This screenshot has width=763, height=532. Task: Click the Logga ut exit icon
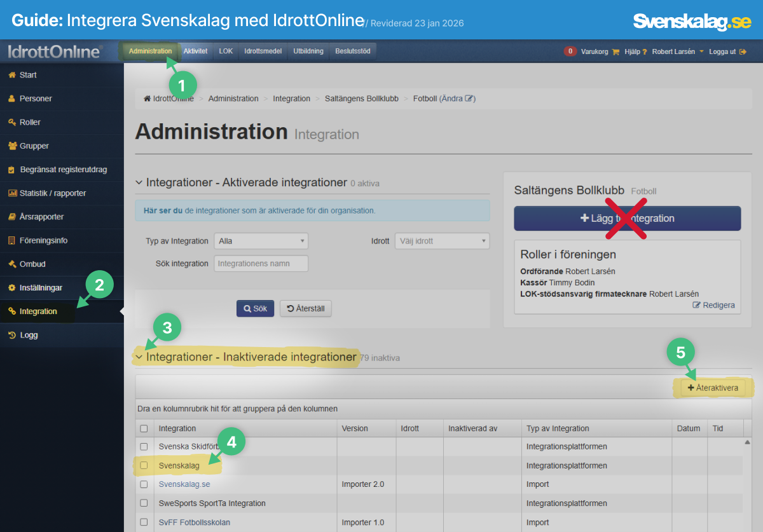tap(742, 52)
